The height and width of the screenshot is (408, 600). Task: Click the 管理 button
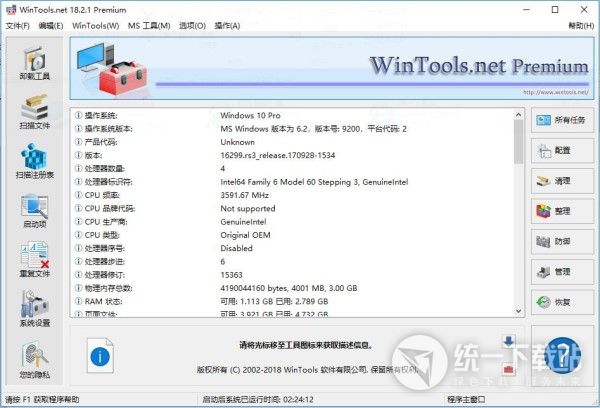tap(562, 272)
